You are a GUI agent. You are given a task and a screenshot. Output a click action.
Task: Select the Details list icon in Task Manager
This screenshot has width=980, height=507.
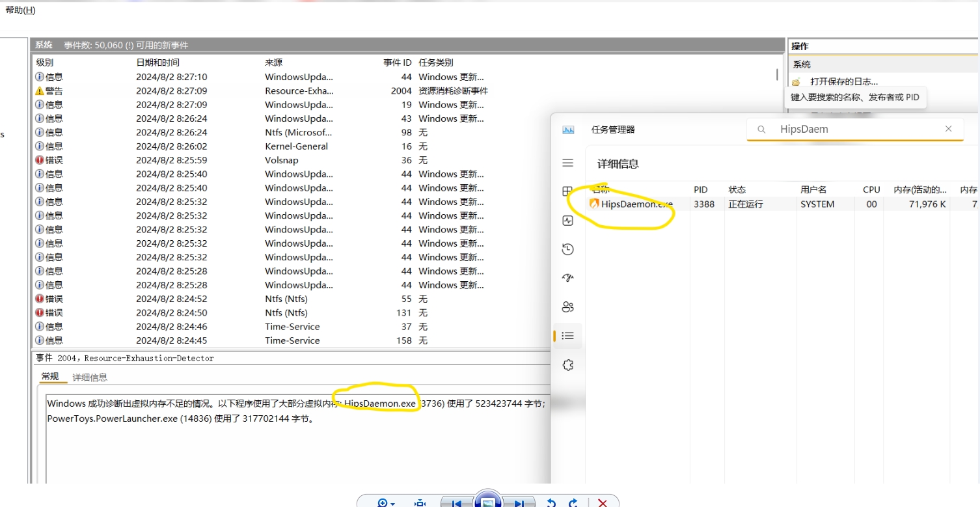click(568, 336)
